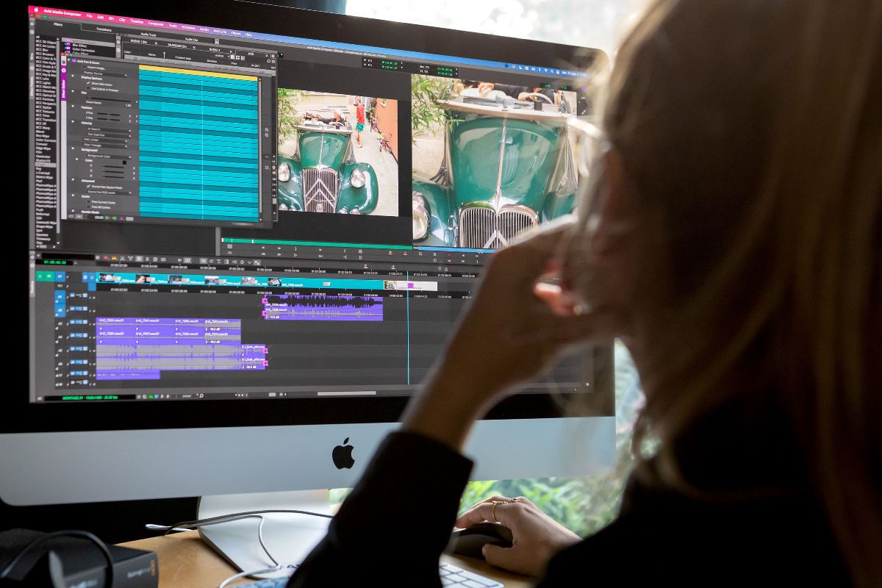Click the timeline timecode display 01:00:42:22
The height and width of the screenshot is (588, 882).
click(55, 262)
